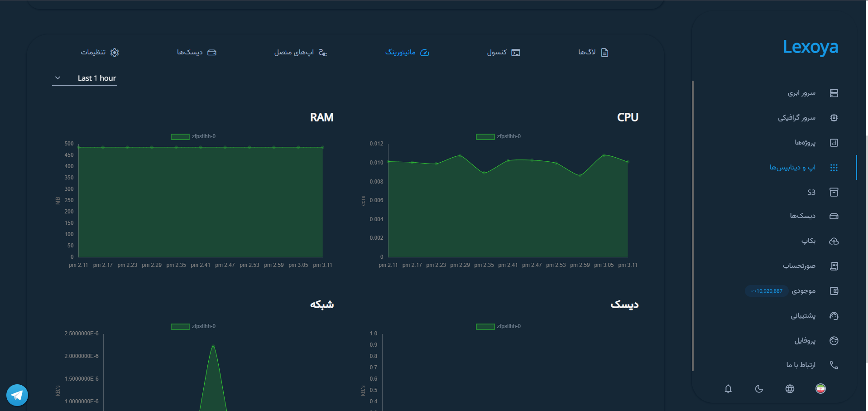Click the monitoring gauge icon in tabs

coord(424,53)
